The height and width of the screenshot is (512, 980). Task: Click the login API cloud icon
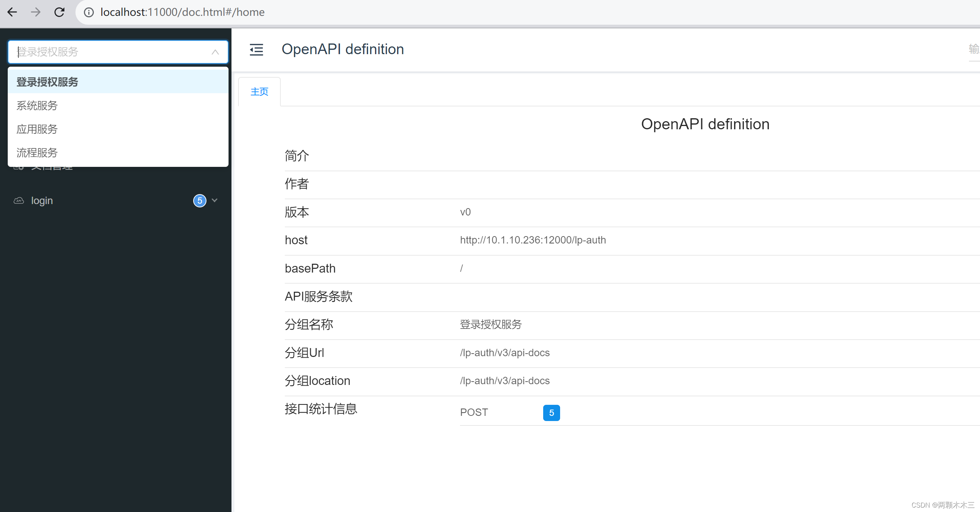19,201
